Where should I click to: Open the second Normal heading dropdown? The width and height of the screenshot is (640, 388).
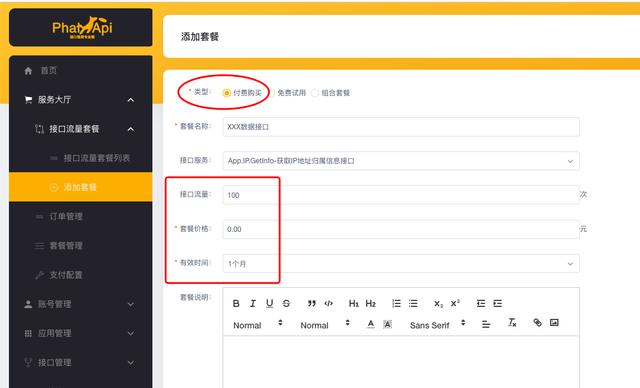coord(325,325)
